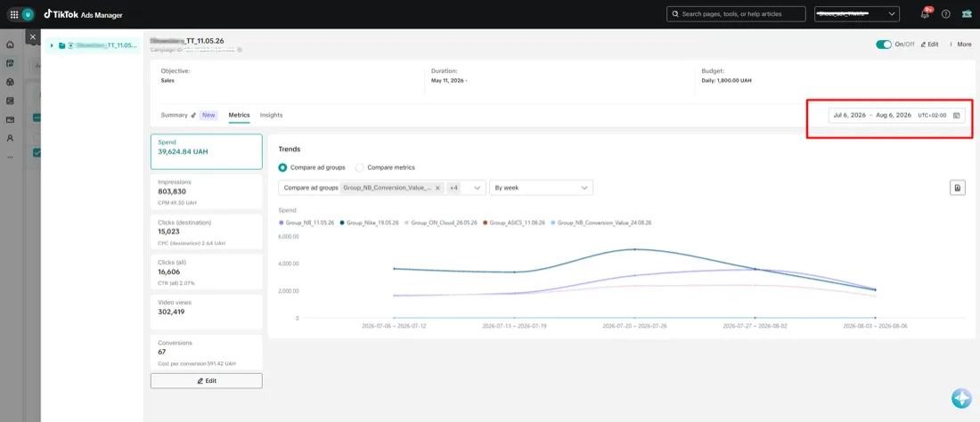Select campaign TT_11.05 in tree
Screen dimensions: 980x422
pyautogui.click(x=94, y=45)
